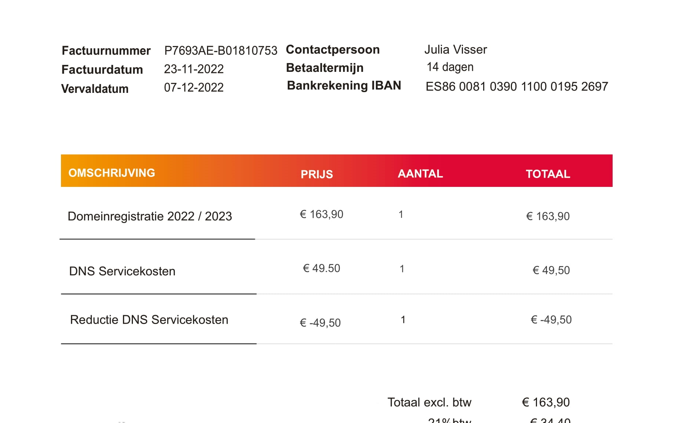
Task: Click the IBAN number starting with ES86
Action: (x=517, y=86)
